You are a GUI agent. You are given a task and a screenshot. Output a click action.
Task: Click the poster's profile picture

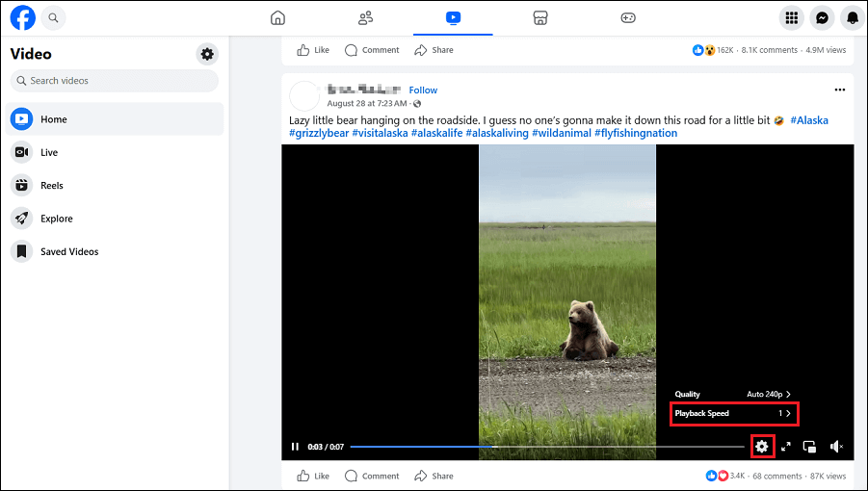[304, 95]
